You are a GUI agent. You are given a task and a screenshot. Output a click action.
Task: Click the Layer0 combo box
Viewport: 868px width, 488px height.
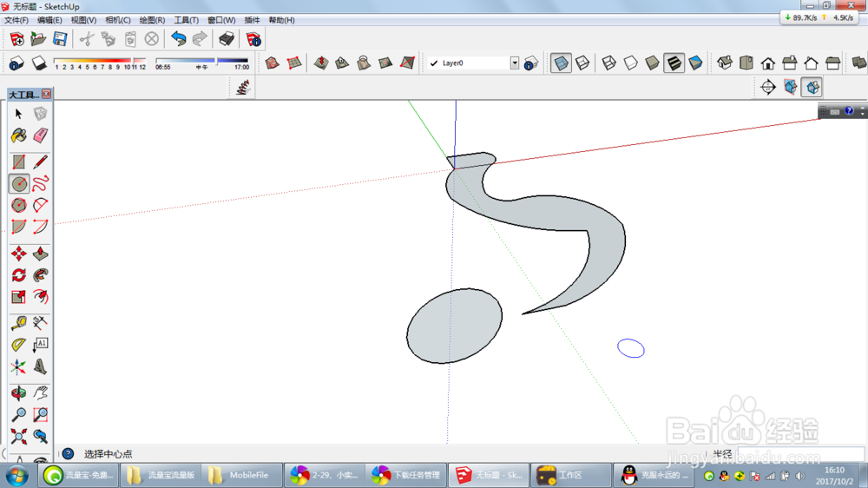coord(473,63)
